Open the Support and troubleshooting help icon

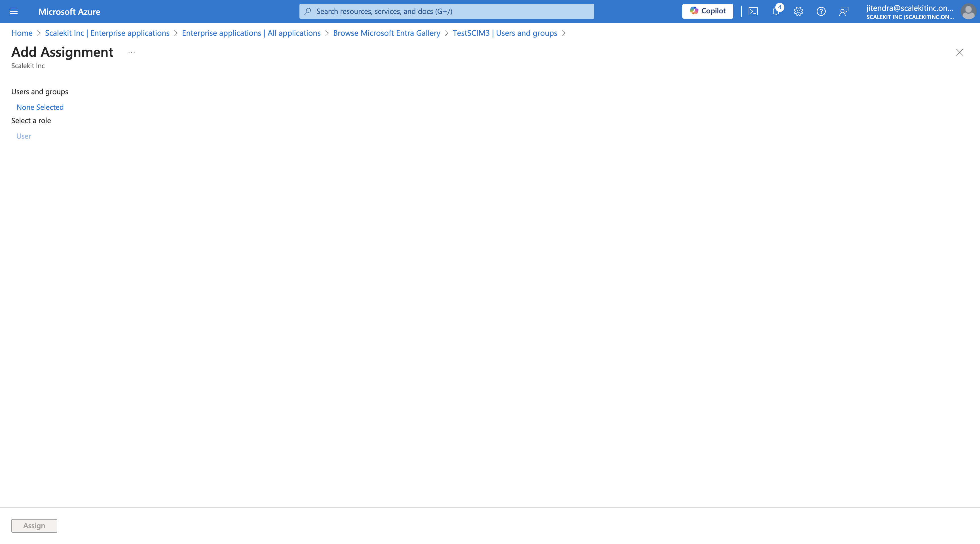821,11
